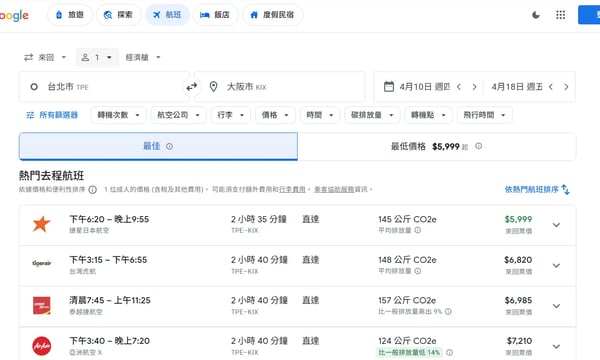Click the Google logo
This screenshot has height=360, width=600.
click(x=14, y=16)
